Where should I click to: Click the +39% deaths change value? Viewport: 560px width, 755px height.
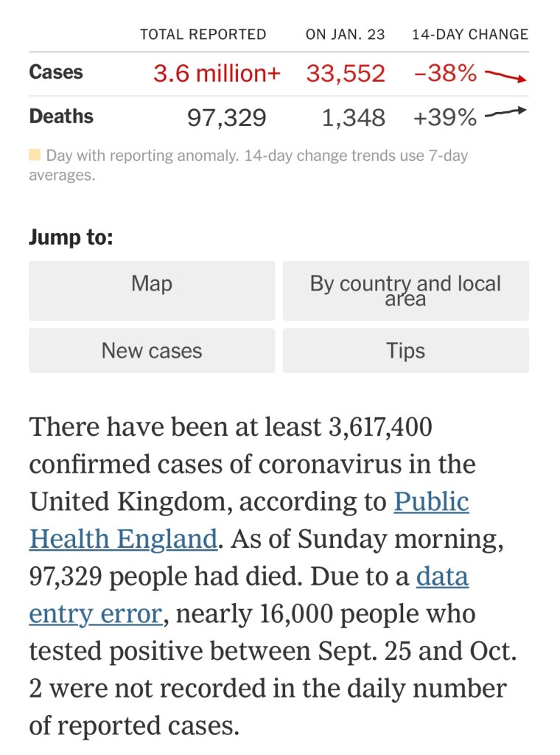pos(445,117)
